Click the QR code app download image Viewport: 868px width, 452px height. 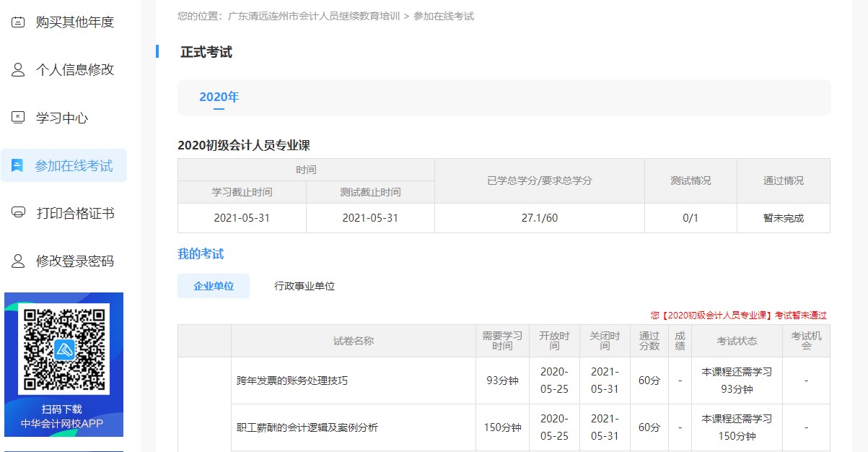63,349
